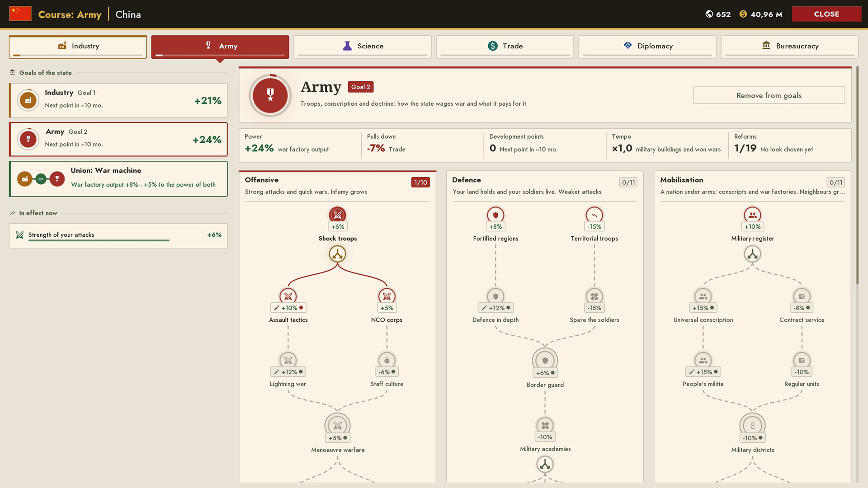Select the Spare the soldiers icon
Image resolution: width=868 pixels, height=488 pixels.
point(594,296)
